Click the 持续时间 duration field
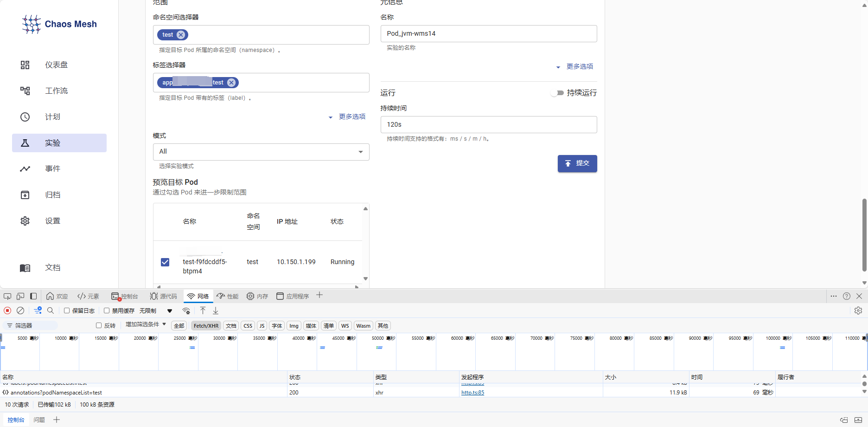The image size is (868, 427). pos(489,125)
